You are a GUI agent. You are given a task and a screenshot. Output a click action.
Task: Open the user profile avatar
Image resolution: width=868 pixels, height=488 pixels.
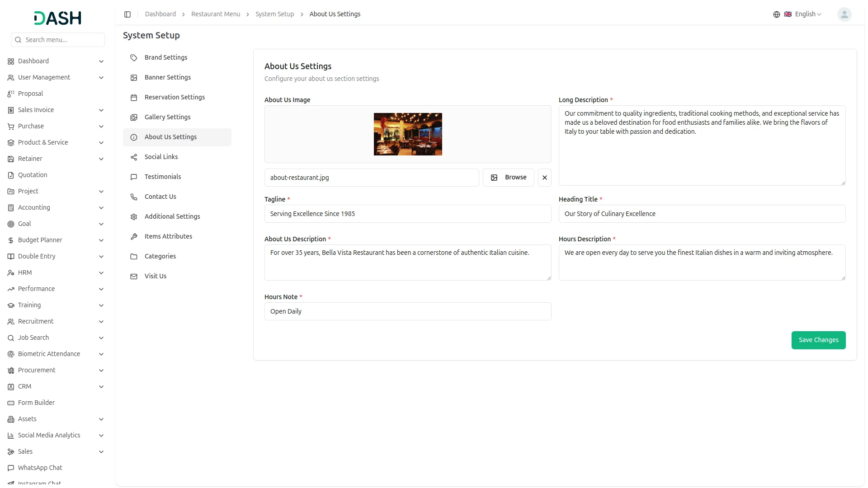click(844, 14)
